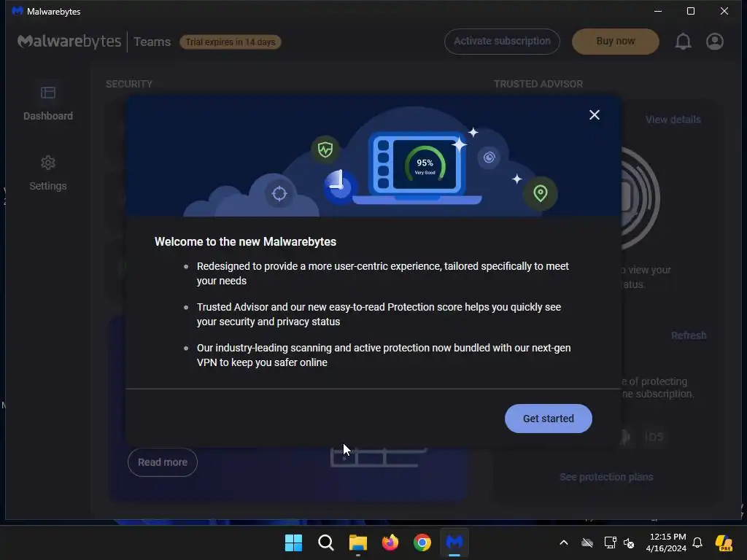Click the Copilot preview icon in taskbar

click(x=724, y=542)
